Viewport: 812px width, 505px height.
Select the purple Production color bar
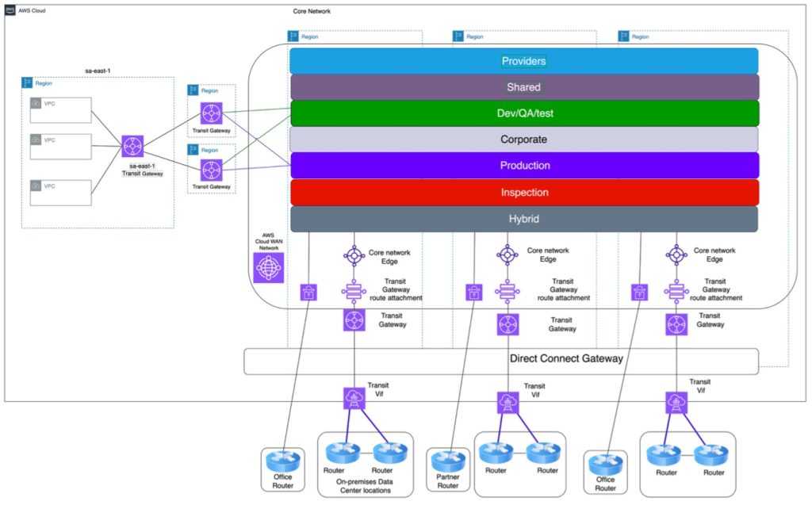click(524, 166)
